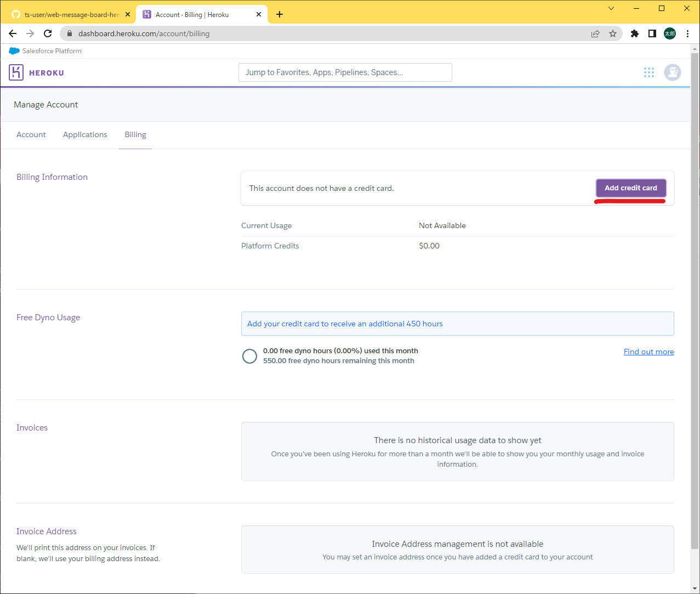Viewport: 700px width, 594px height.
Task: Open the user avatar account menu
Action: click(x=673, y=72)
